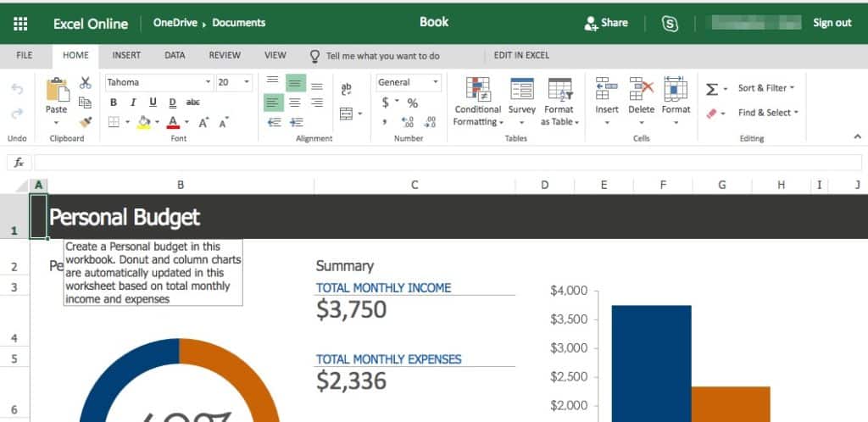The width and height of the screenshot is (868, 422).
Task: Open Sort & Filter menu
Action: [765, 88]
